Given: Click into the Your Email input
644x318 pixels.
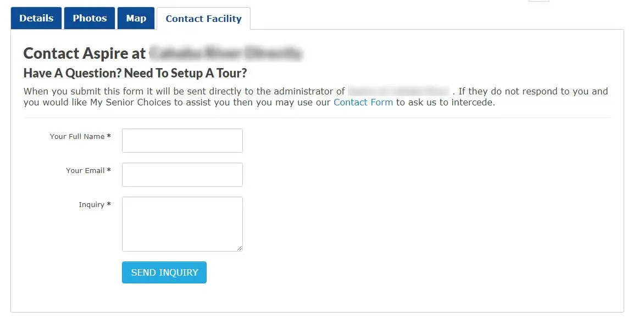Looking at the screenshot, I should point(182,175).
